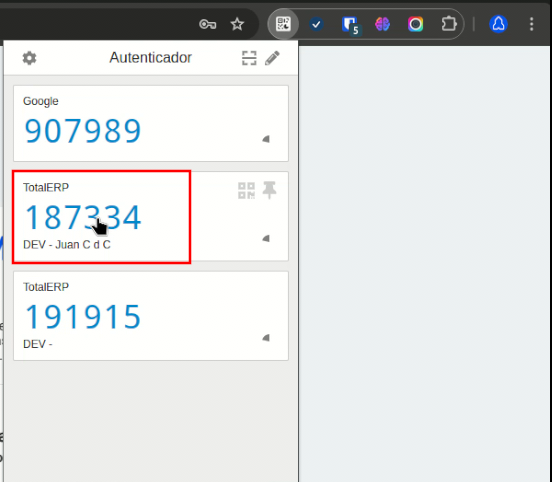This screenshot has height=482, width=552.
Task: Copy the Google code 907989
Action: pyautogui.click(x=83, y=131)
